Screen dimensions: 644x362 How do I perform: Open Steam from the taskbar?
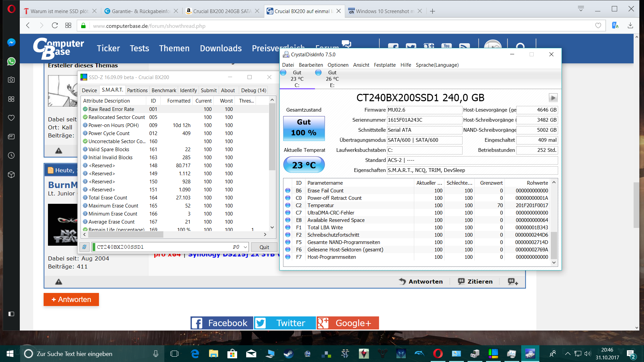(x=288, y=354)
